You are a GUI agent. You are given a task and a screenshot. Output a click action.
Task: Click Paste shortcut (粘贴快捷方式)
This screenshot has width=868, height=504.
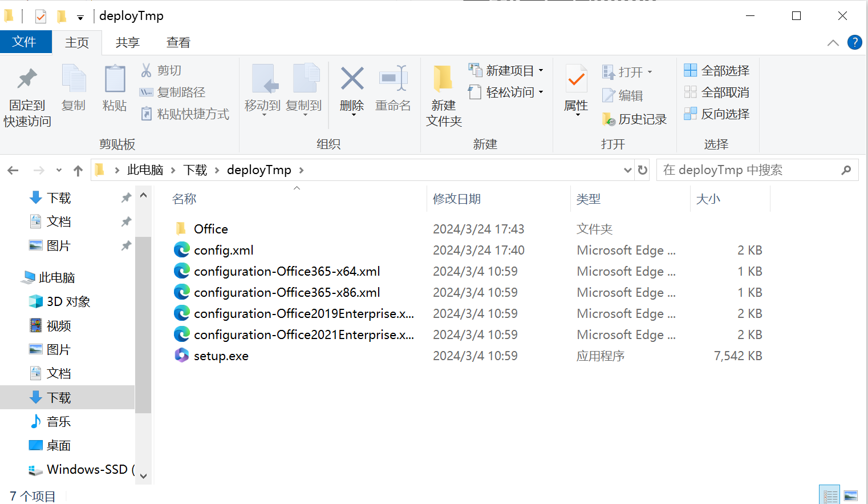185,114
